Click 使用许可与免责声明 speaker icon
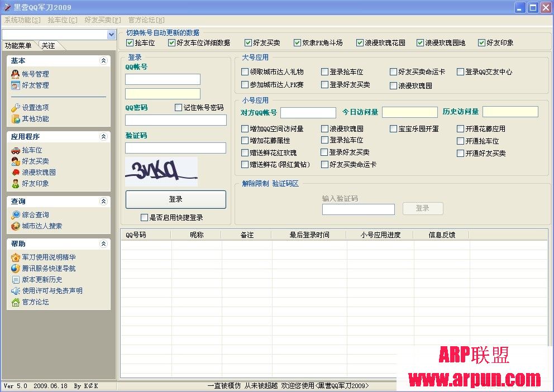The image size is (554, 392). [15, 290]
